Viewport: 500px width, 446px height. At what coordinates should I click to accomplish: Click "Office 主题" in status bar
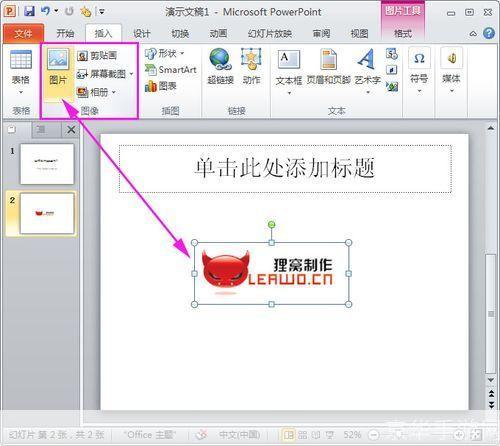[150, 435]
